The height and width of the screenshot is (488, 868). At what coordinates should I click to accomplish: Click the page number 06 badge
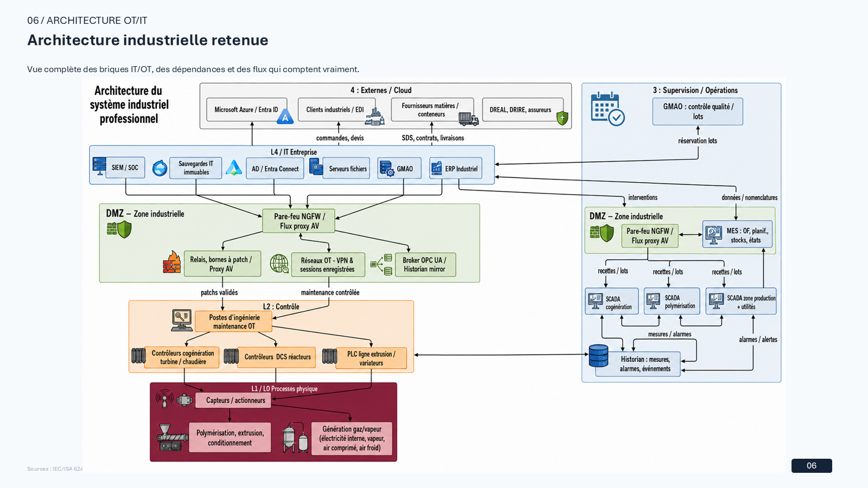812,466
